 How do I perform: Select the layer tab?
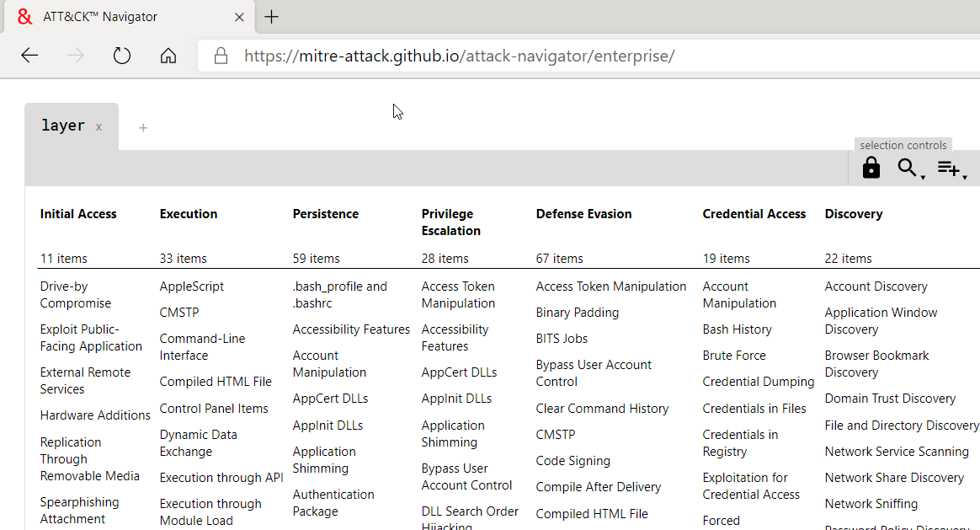click(x=63, y=125)
